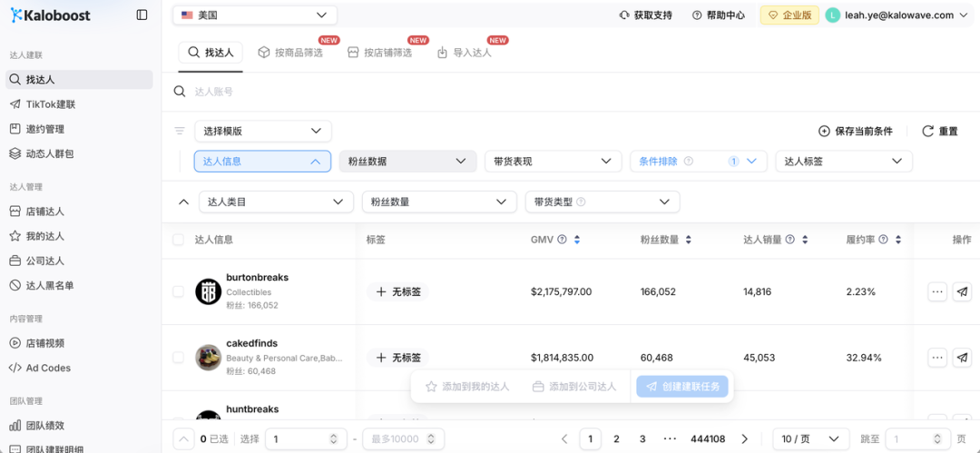Open more options for cakedfinds row
980x453 pixels.
click(x=936, y=358)
